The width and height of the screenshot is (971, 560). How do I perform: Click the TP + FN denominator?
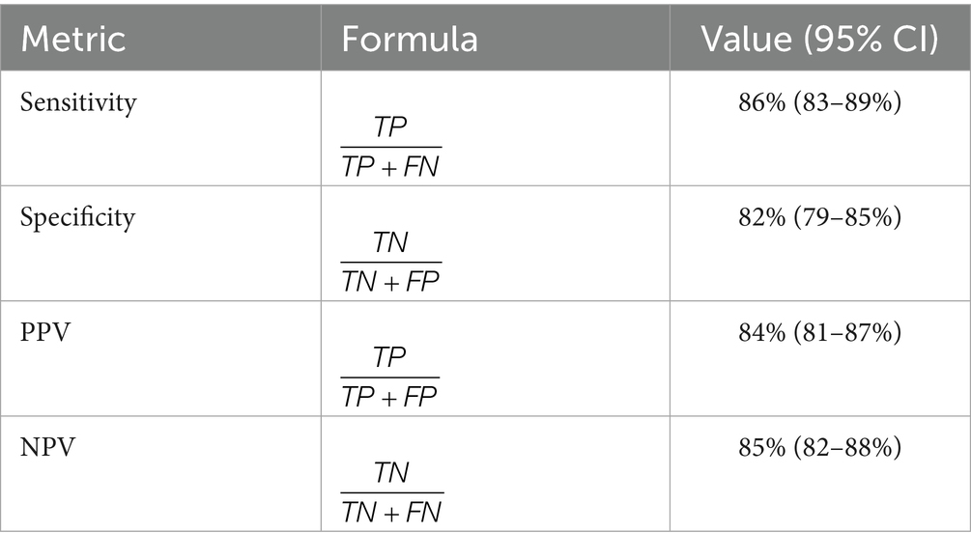point(390,167)
